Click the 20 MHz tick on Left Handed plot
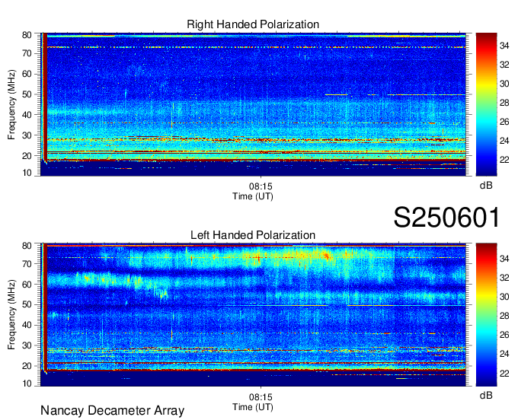The image size is (518, 420). (27, 366)
